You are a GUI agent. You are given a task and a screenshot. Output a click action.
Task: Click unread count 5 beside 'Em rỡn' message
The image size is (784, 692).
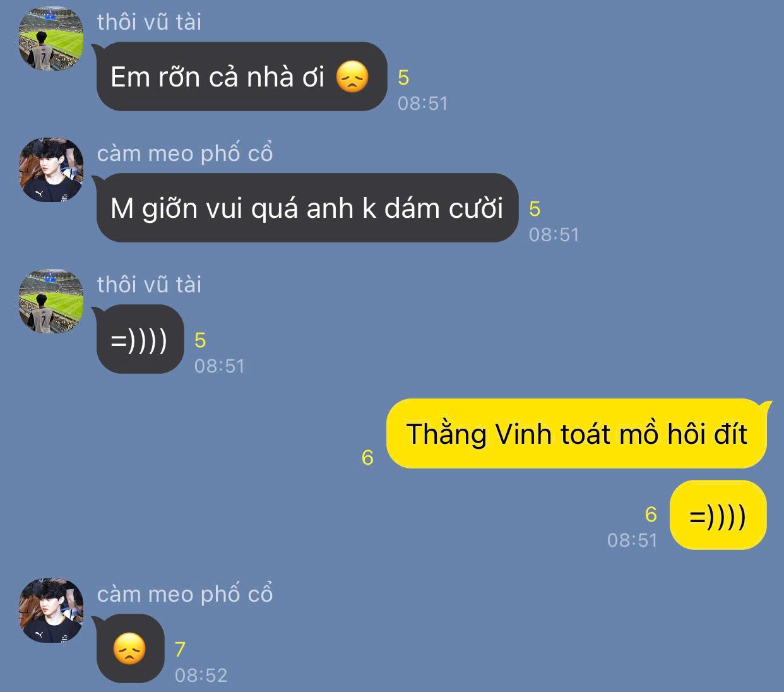(403, 78)
